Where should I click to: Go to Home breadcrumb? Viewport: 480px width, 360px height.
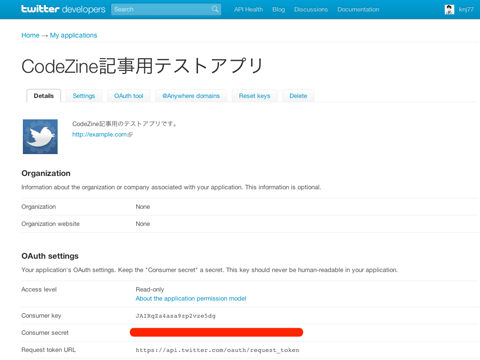pyautogui.click(x=30, y=35)
